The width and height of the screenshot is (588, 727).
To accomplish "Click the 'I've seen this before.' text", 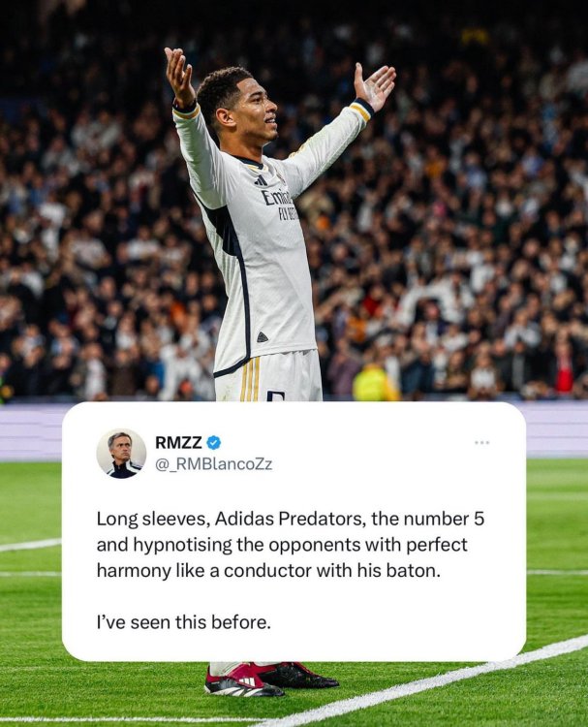I will (183, 622).
